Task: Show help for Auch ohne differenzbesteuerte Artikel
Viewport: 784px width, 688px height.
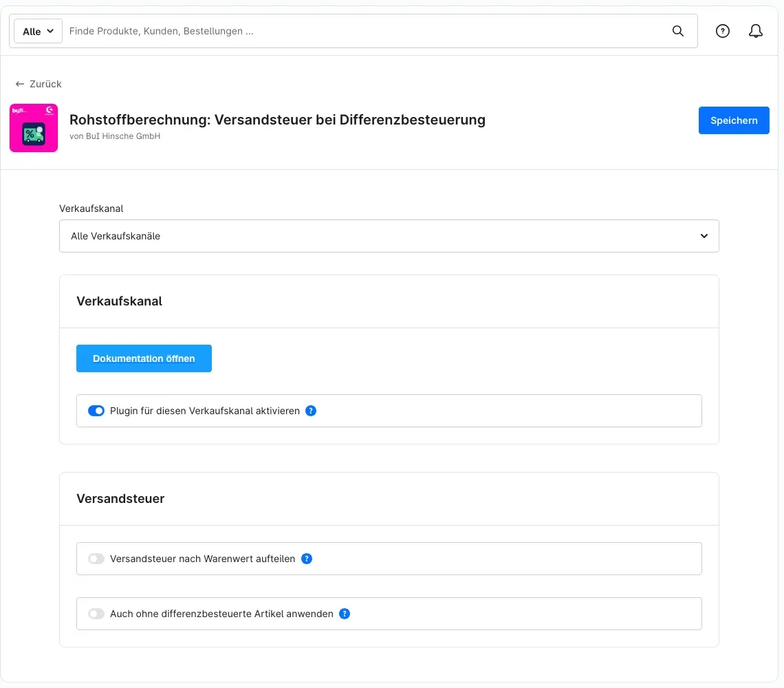Action: (x=345, y=614)
